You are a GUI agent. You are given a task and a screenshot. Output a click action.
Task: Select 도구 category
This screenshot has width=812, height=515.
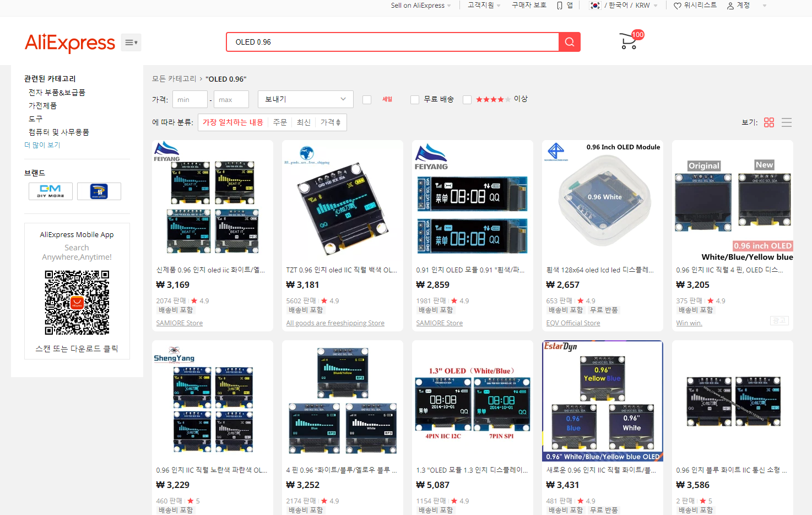pyautogui.click(x=35, y=119)
